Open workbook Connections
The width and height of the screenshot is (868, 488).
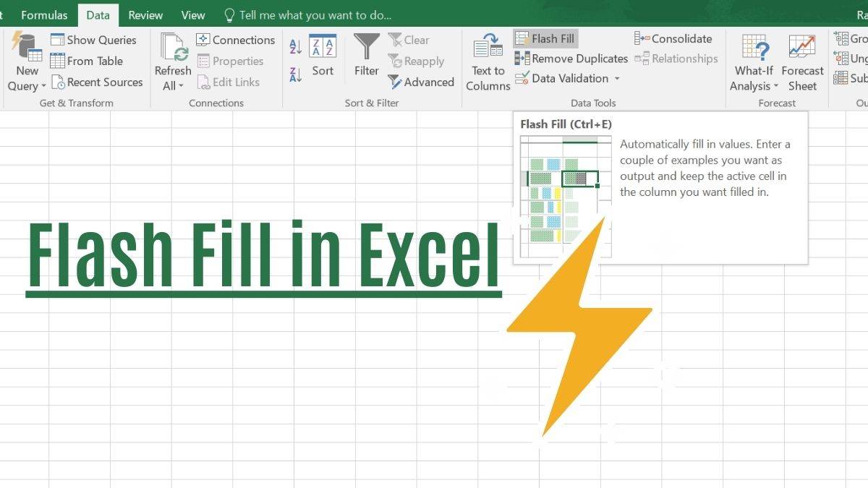coord(236,40)
